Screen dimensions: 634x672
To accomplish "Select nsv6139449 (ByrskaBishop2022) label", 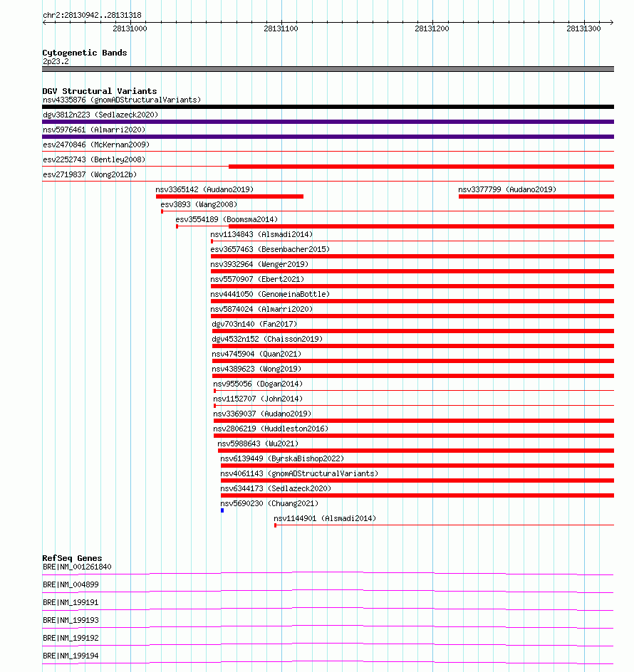I will (x=282, y=459).
